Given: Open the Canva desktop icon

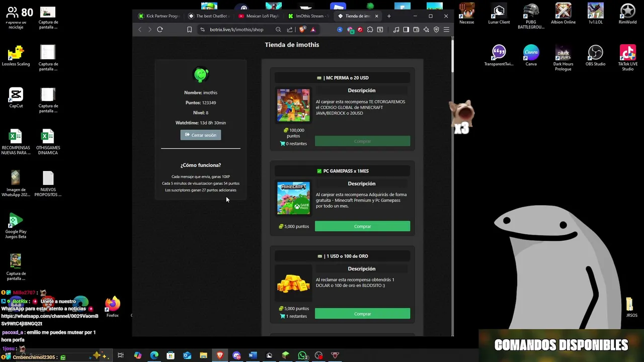Looking at the screenshot, I should 531,55.
